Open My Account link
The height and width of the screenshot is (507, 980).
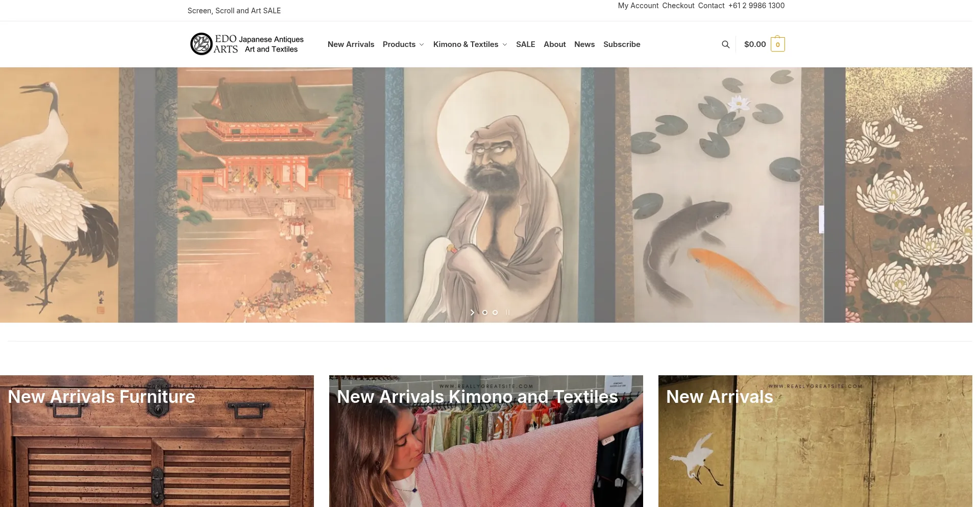pos(638,6)
